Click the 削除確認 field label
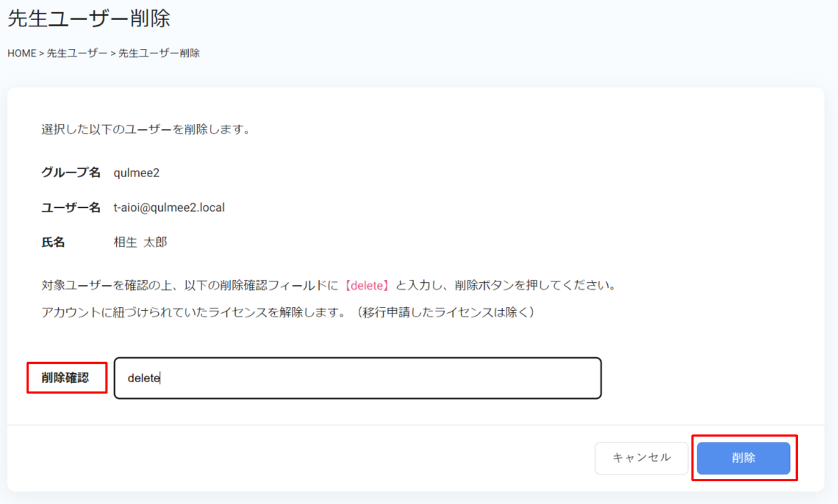The width and height of the screenshot is (838, 504). click(x=65, y=378)
